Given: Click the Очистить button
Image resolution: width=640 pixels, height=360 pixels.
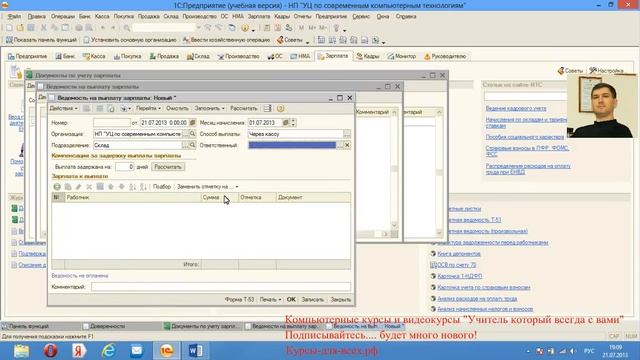Looking at the screenshot, I should click(177, 109).
